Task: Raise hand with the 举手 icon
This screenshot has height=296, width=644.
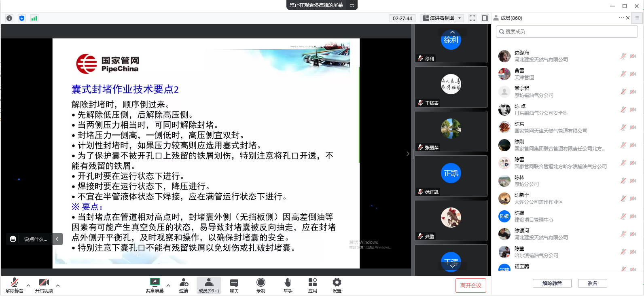Action: (x=288, y=282)
